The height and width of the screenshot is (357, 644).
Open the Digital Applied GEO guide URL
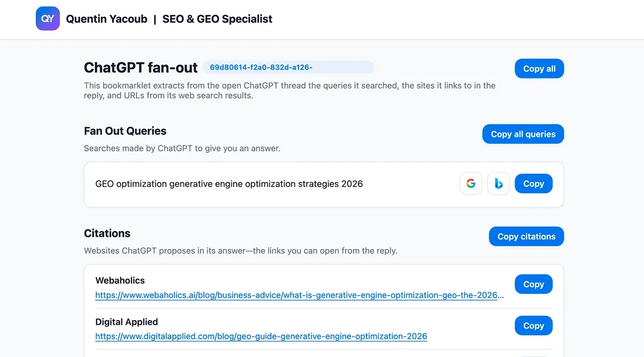[261, 336]
